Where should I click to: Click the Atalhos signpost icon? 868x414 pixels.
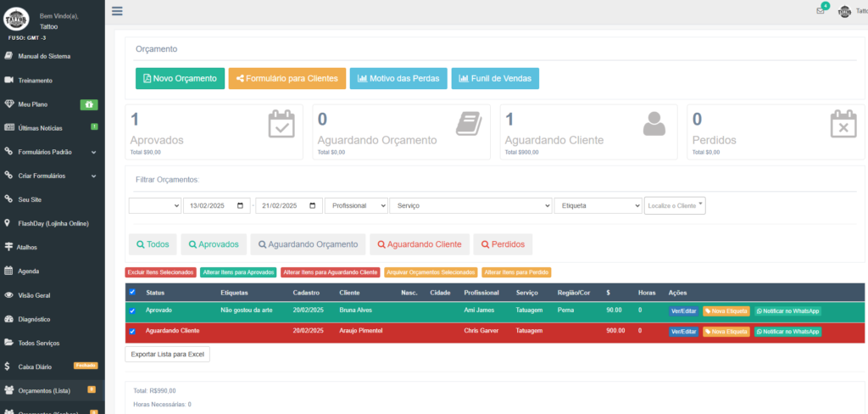coord(8,247)
